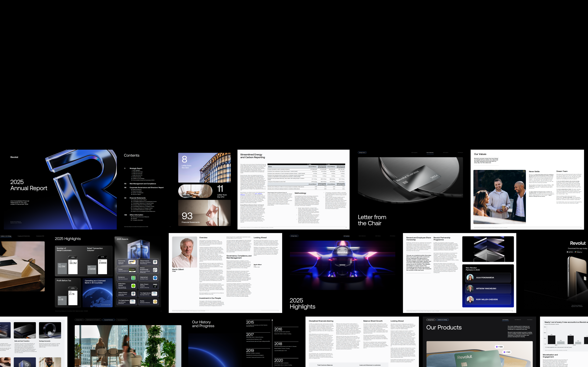Click the Google Play download badge
The image size is (588, 367).
point(578,252)
